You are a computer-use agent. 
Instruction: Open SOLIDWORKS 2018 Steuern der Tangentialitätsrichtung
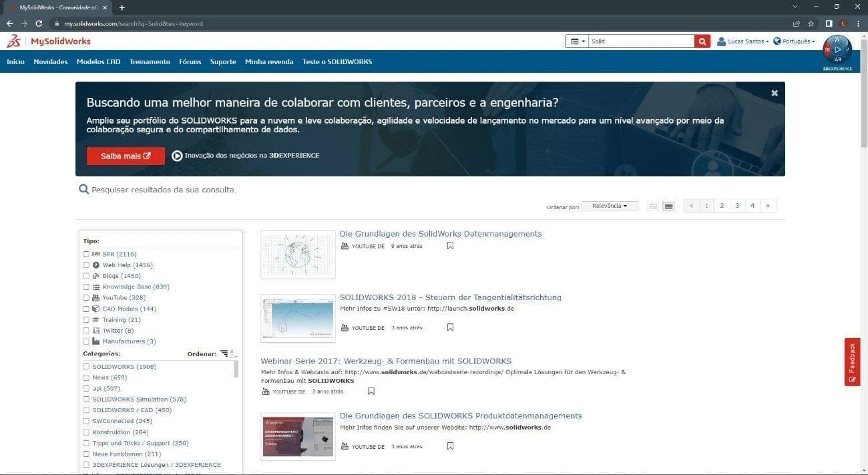(451, 297)
